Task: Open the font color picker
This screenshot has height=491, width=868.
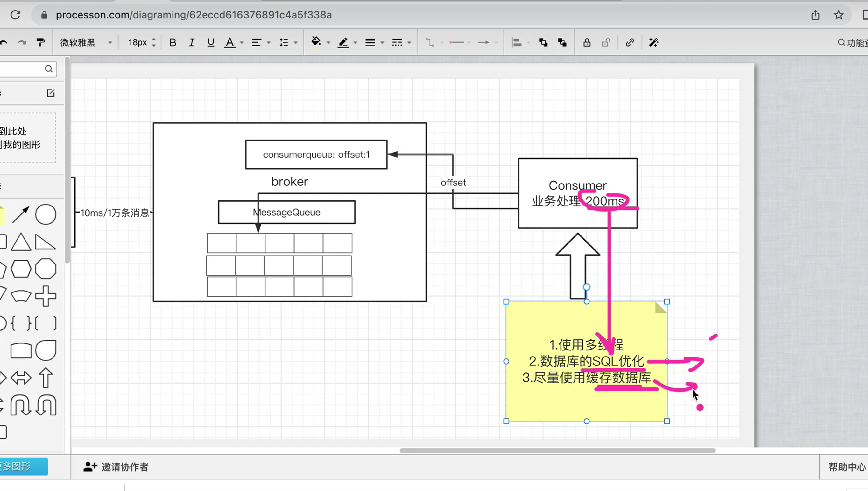Action: pyautogui.click(x=230, y=42)
